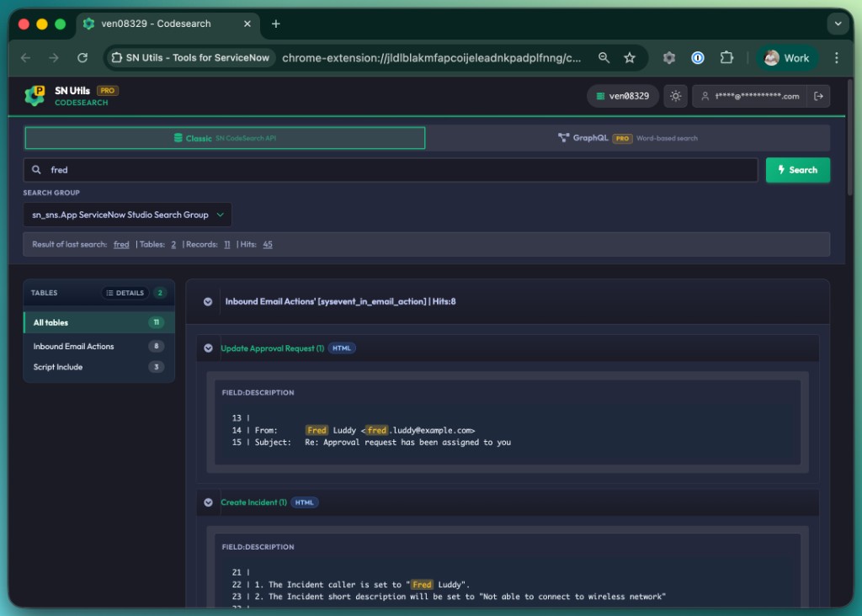Collapse the Update Approval Request result
The image size is (862, 616).
pyautogui.click(x=208, y=348)
